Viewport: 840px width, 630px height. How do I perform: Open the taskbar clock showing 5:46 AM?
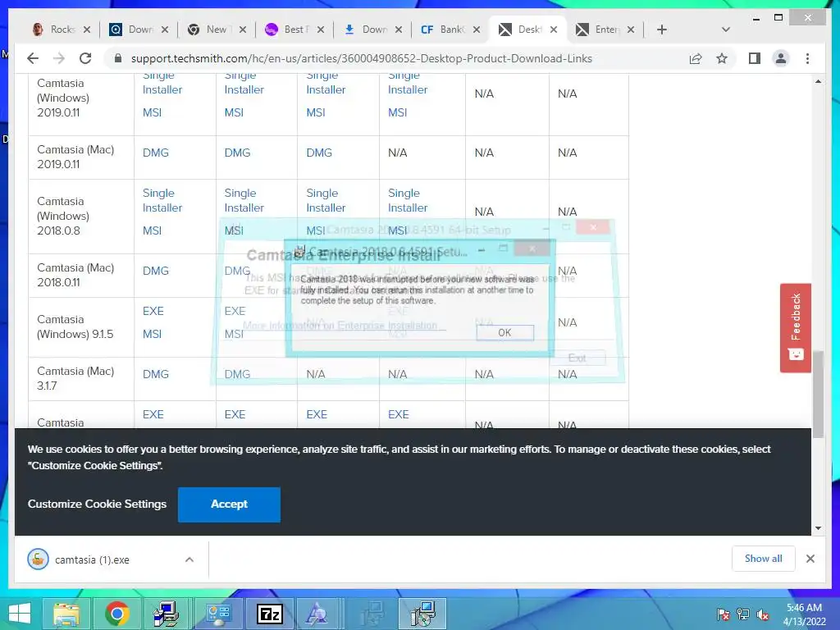[804, 614]
